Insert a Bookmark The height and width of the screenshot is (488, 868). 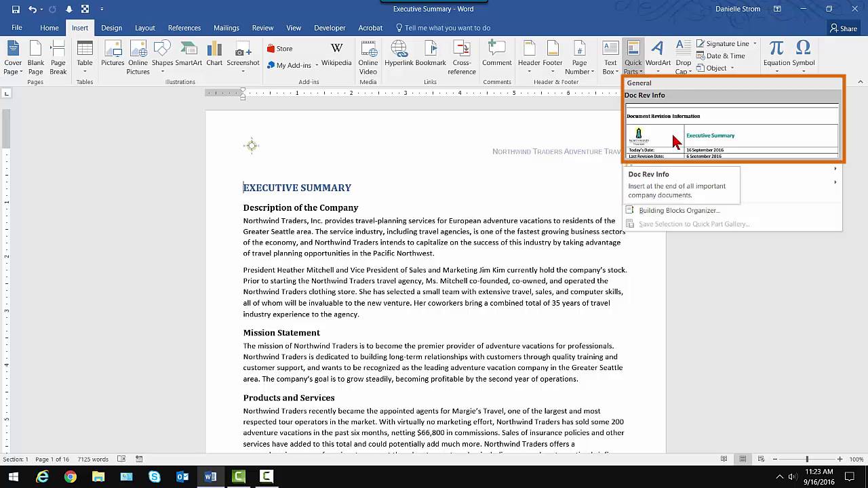click(431, 54)
